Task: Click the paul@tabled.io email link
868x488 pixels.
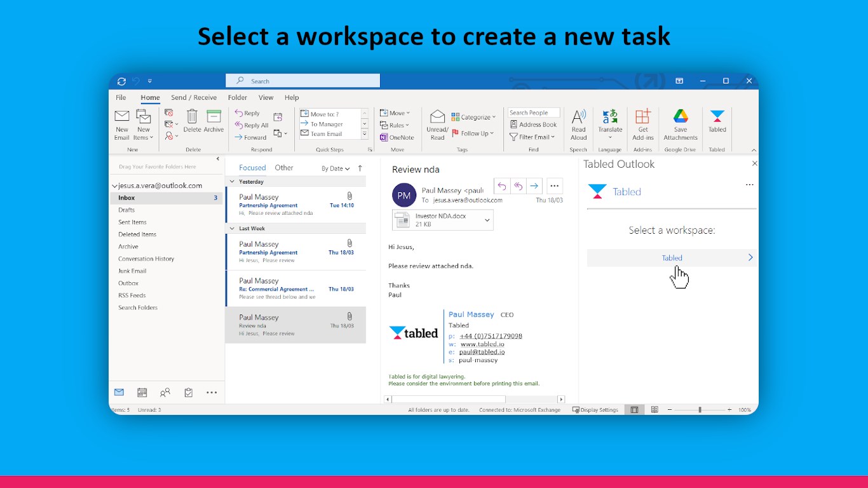Action: 482,352
